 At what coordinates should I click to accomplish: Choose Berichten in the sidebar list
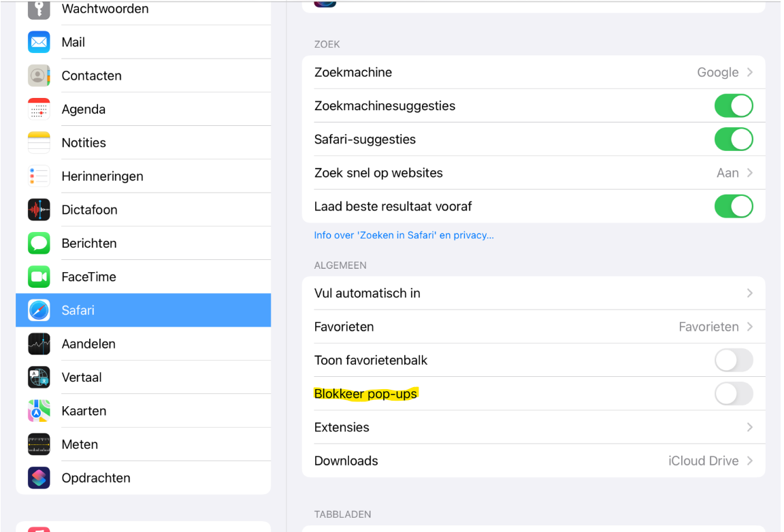pyautogui.click(x=144, y=244)
